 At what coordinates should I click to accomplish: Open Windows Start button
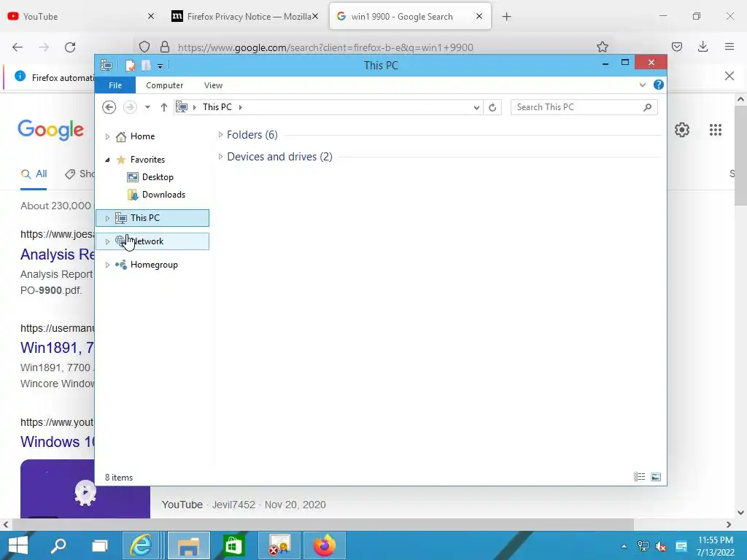pos(18,545)
